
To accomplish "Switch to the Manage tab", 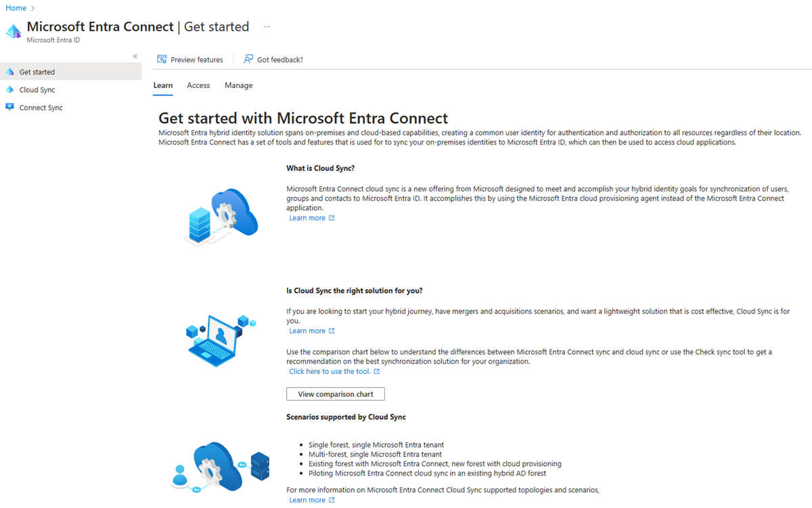I will click(x=239, y=85).
